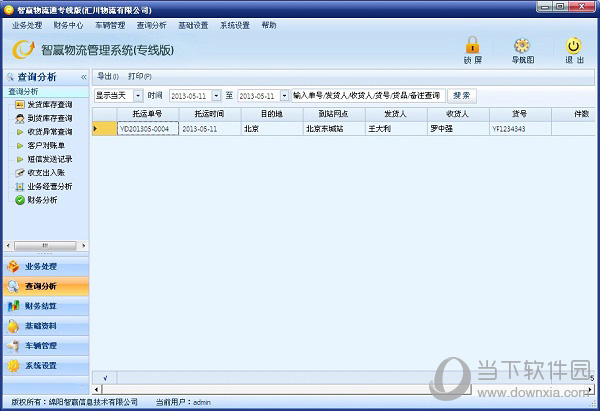This screenshot has height=411, width=600.
Task: Sort by the 发货人 column header
Action: [x=396, y=114]
